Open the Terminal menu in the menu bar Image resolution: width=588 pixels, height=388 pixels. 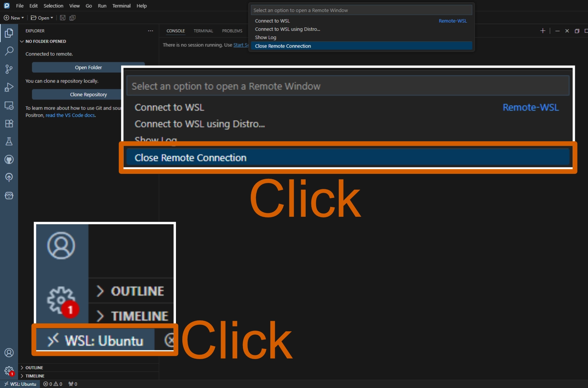point(121,6)
